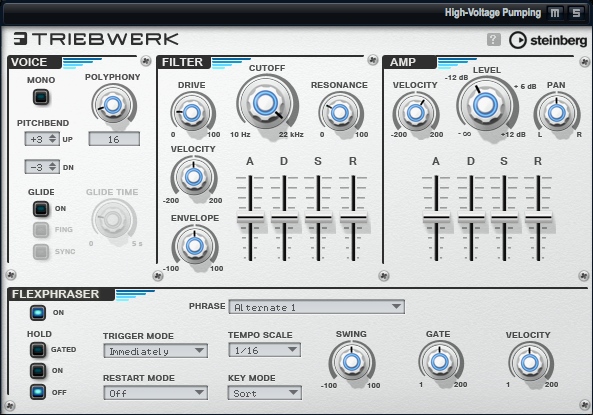Click the M button next to preset name
The width and height of the screenshot is (593, 415).
pos(555,13)
